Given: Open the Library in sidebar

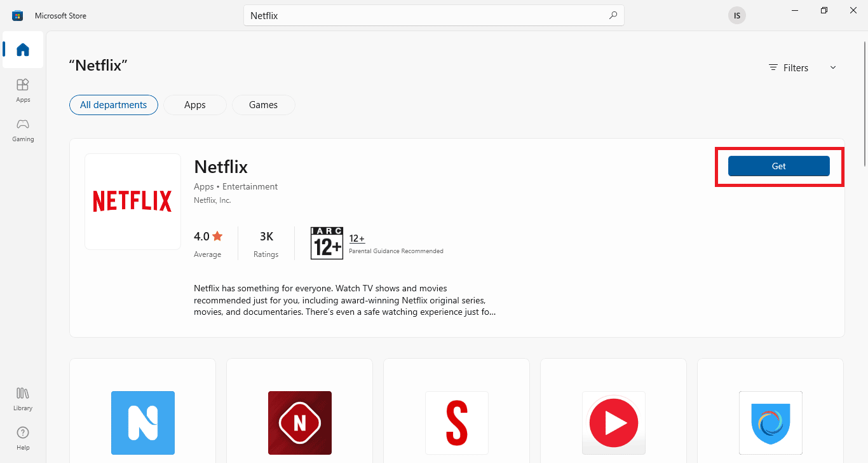Looking at the screenshot, I should pos(23,399).
